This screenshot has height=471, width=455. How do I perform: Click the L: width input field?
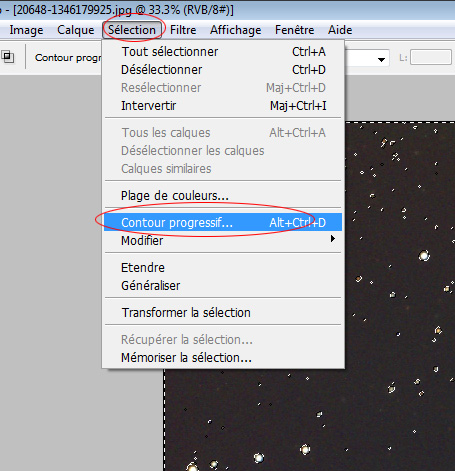(x=431, y=57)
